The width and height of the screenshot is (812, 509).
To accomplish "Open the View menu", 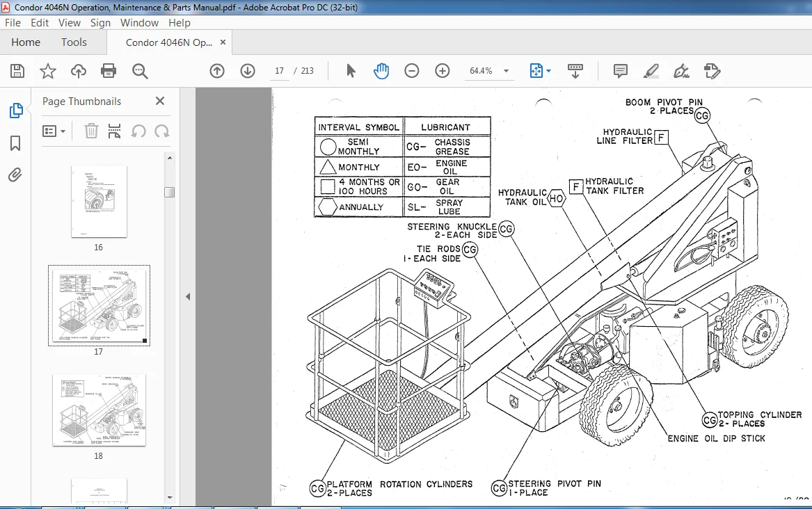I will (70, 23).
